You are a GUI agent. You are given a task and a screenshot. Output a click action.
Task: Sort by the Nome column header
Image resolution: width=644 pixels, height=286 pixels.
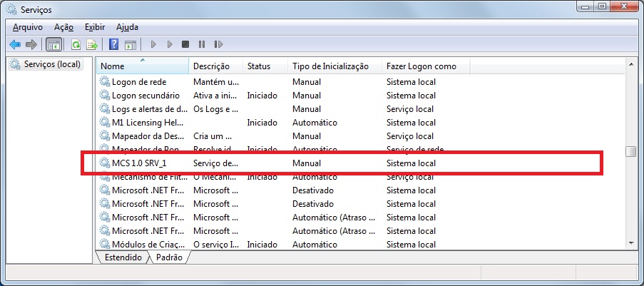[x=143, y=66]
